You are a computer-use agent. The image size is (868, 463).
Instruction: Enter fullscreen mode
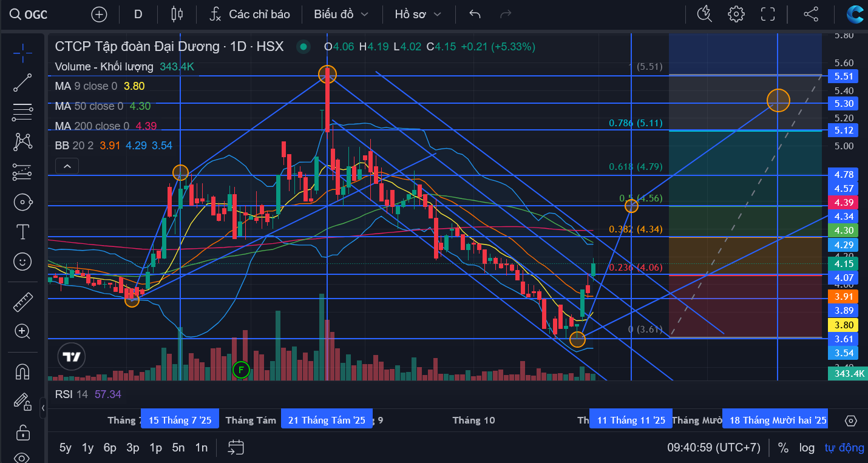pyautogui.click(x=768, y=15)
